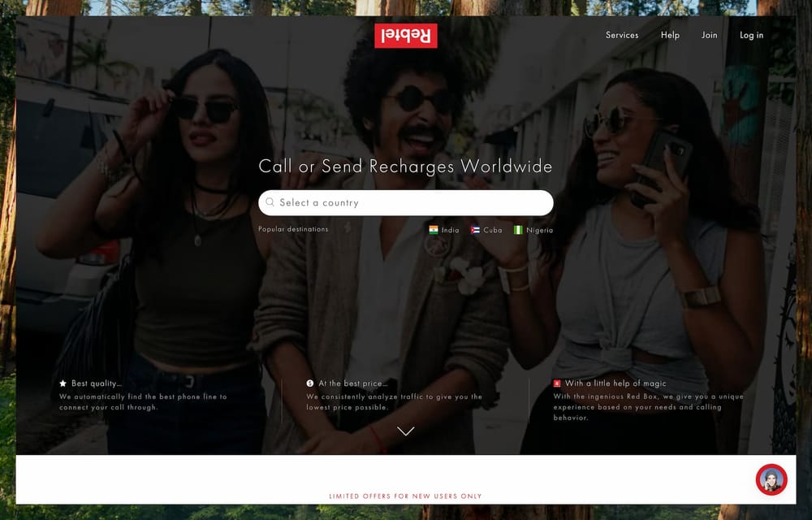This screenshot has height=520, width=812.
Task: Click the search magnifier icon
Action: (270, 202)
